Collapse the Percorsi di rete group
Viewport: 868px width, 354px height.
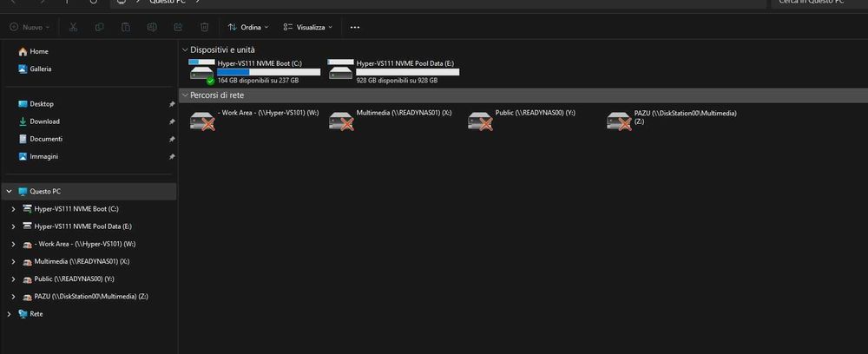[185, 95]
